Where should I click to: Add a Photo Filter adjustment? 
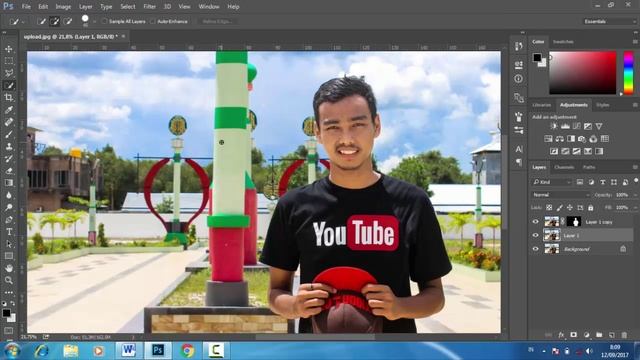[x=582, y=139]
